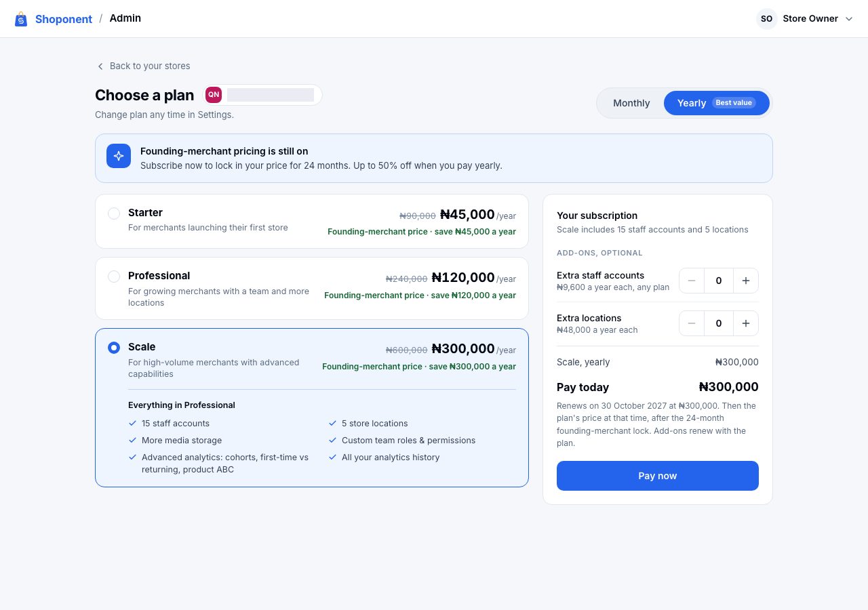868x610 pixels.
Task: Switch billing to Monthly
Action: pos(631,103)
